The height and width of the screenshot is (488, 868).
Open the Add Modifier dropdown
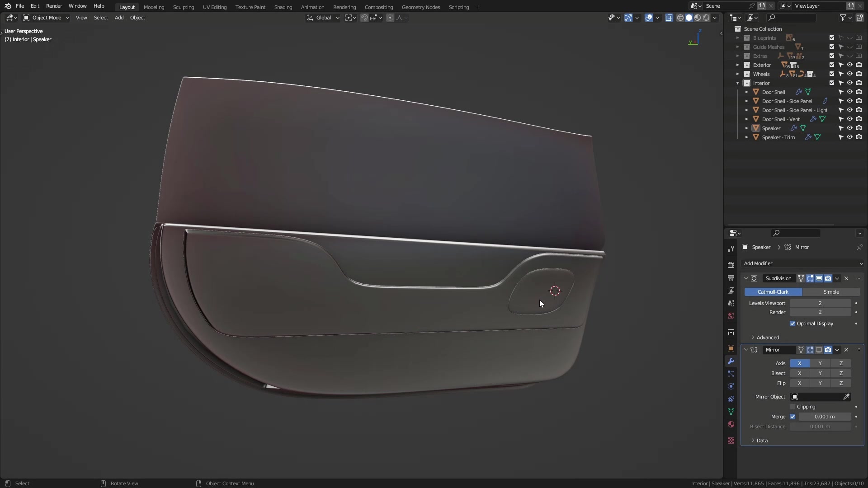tap(802, 263)
